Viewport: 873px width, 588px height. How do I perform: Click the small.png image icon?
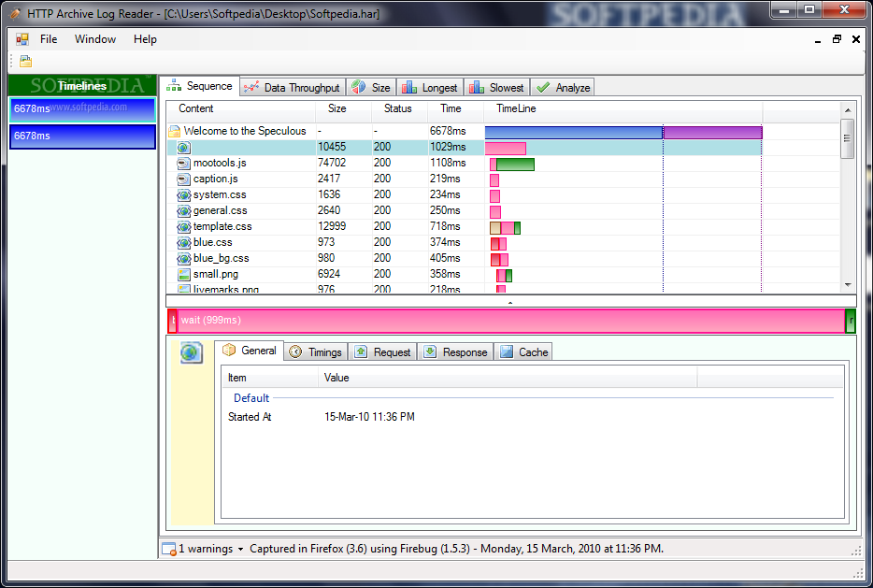[x=184, y=275]
